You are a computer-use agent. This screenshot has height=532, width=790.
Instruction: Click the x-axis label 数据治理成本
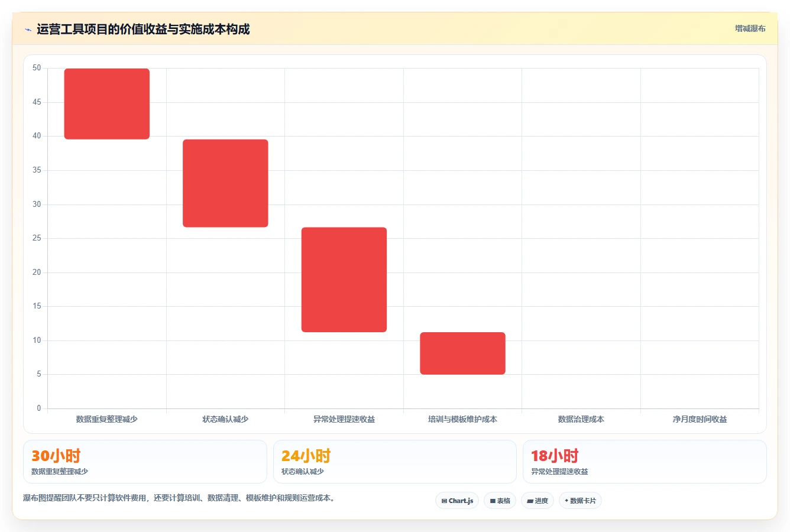click(x=581, y=419)
